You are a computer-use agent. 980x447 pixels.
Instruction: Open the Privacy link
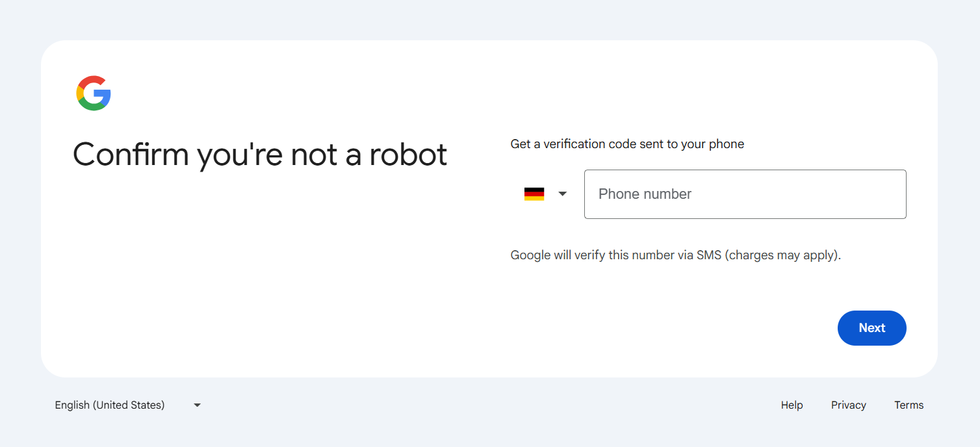pos(848,405)
